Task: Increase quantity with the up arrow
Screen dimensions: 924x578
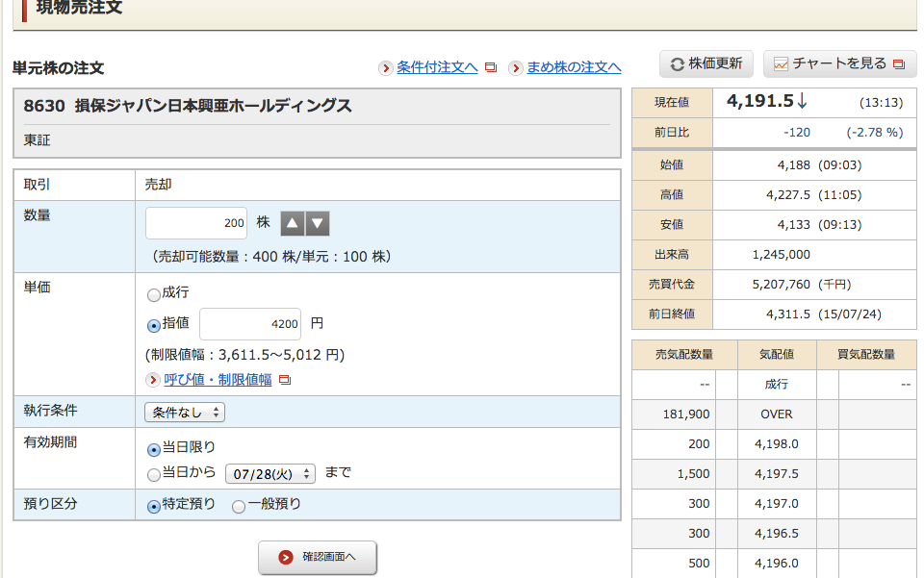Action: [293, 224]
